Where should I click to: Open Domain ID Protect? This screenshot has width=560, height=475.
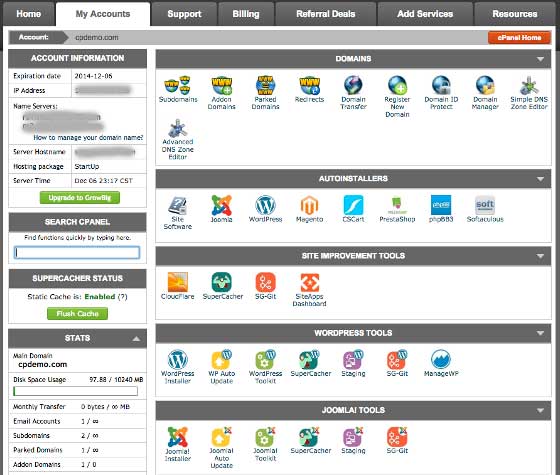point(441,93)
